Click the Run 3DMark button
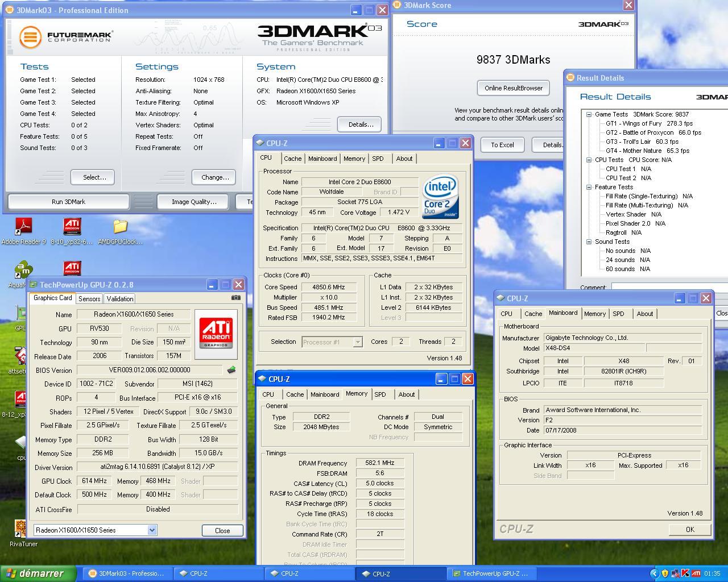This screenshot has width=728, height=582. tap(69, 202)
